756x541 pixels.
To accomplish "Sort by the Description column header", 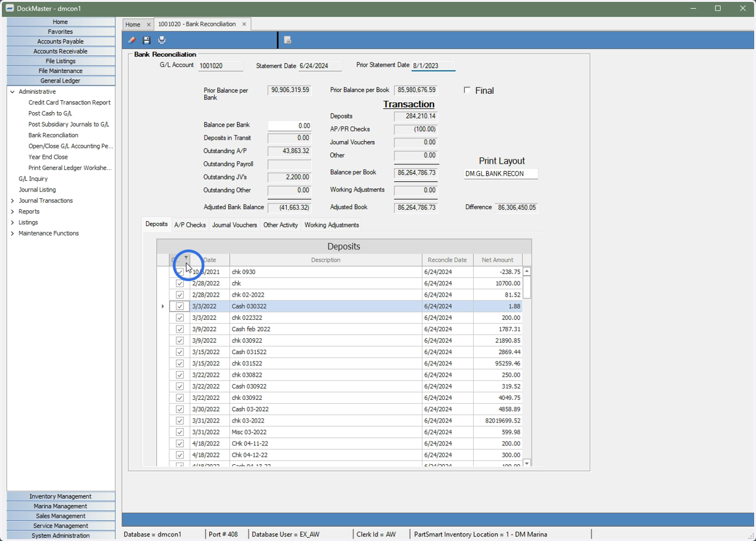I will [326, 260].
